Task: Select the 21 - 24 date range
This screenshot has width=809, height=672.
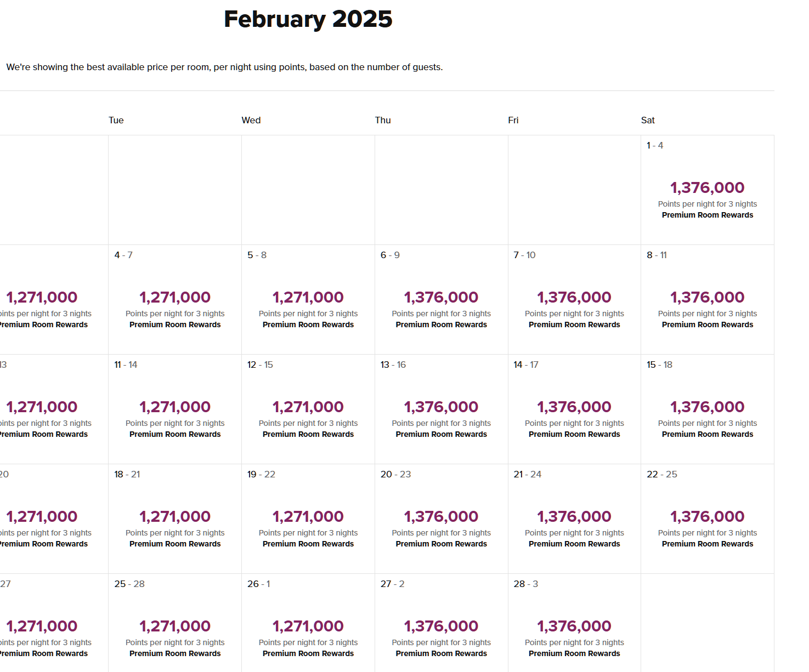Action: pos(574,519)
